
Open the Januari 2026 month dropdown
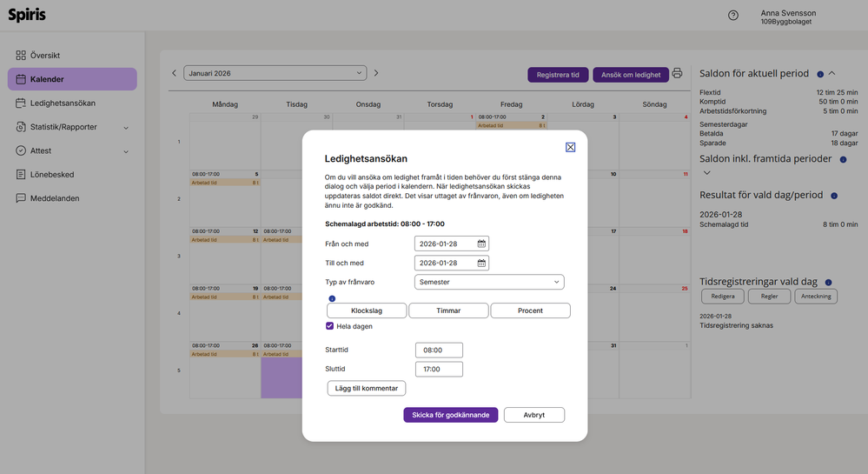click(x=275, y=74)
